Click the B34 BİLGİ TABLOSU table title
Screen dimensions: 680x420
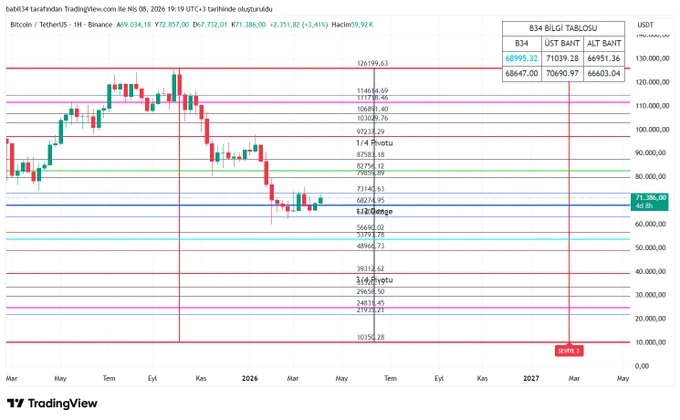[x=563, y=28]
